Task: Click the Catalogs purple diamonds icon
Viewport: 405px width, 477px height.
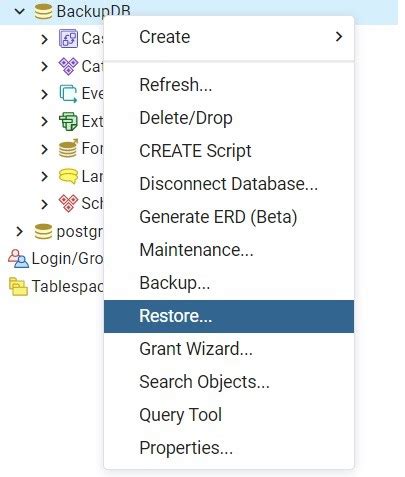Action: (68, 66)
